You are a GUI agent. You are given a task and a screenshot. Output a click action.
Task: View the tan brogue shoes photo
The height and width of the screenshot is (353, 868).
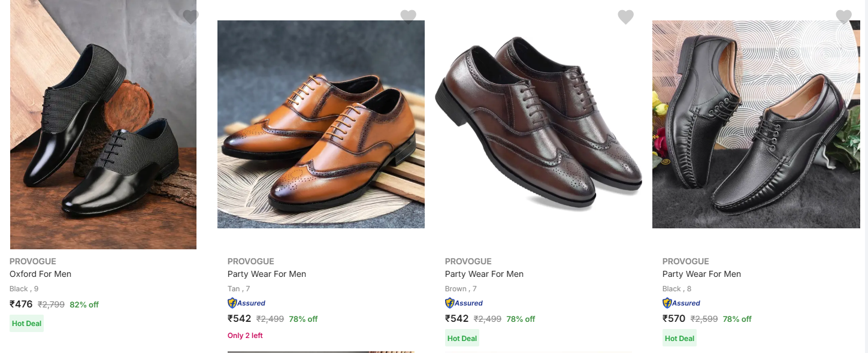(x=320, y=125)
